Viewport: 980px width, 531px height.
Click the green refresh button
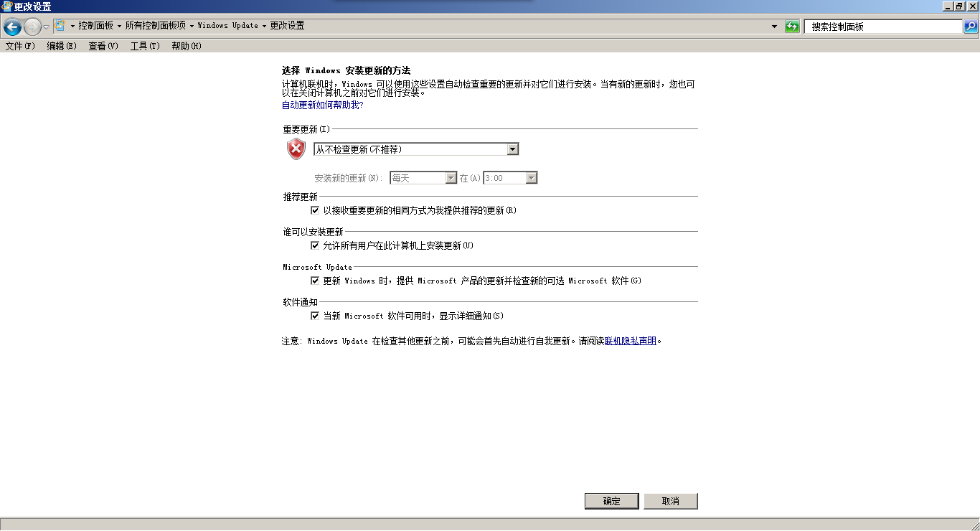(792, 27)
